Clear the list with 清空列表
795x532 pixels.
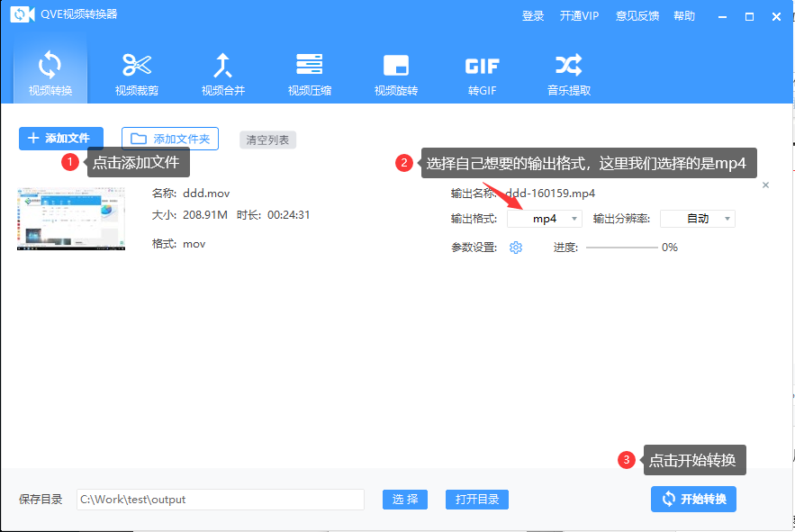[x=267, y=140]
